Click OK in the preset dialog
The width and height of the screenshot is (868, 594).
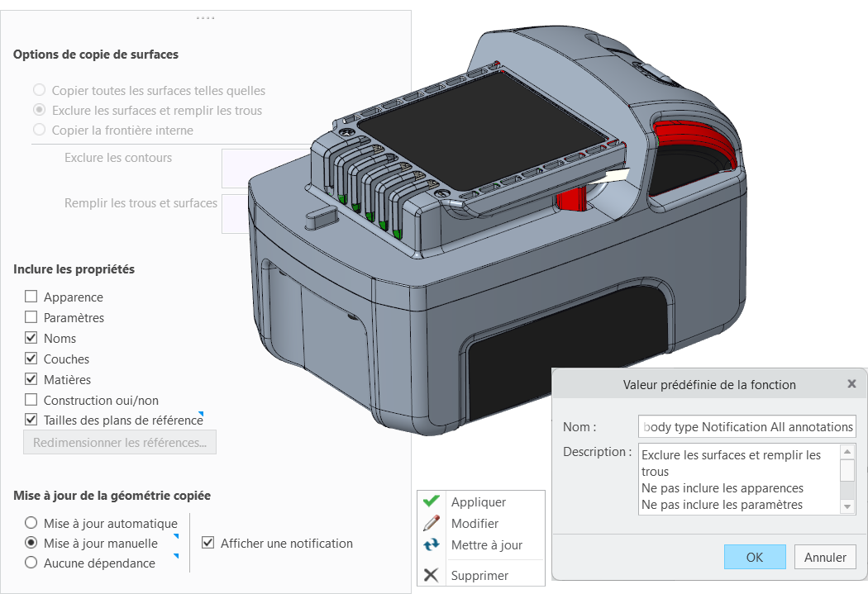pyautogui.click(x=755, y=557)
